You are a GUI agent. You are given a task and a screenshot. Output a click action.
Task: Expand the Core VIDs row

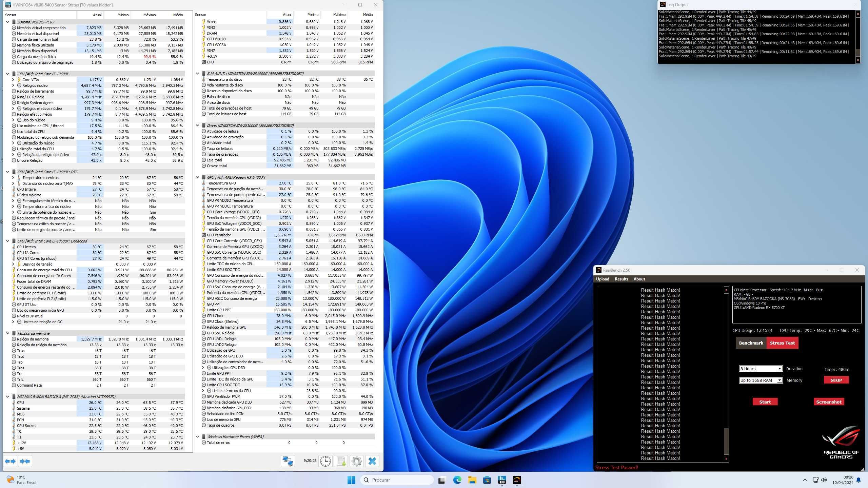tap(13, 80)
